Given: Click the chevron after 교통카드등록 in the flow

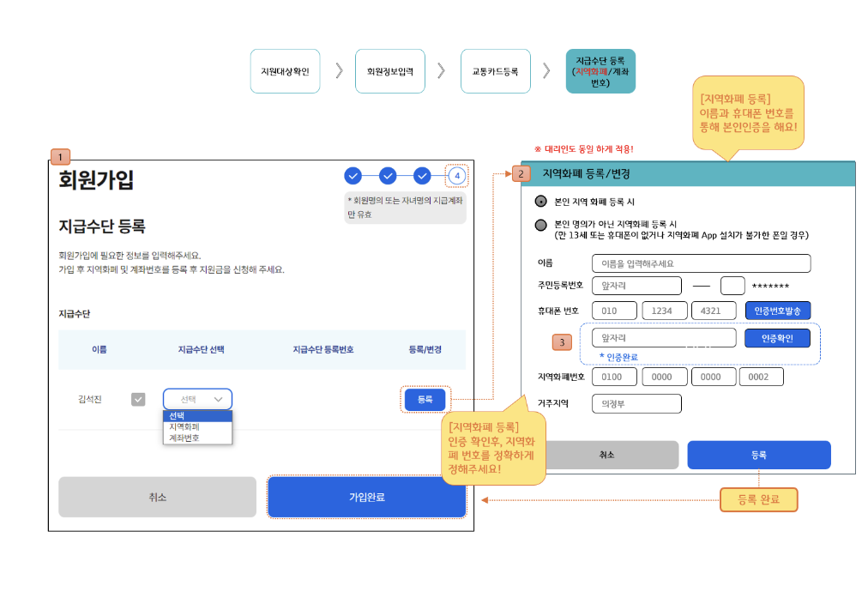Looking at the screenshot, I should pos(547,70).
